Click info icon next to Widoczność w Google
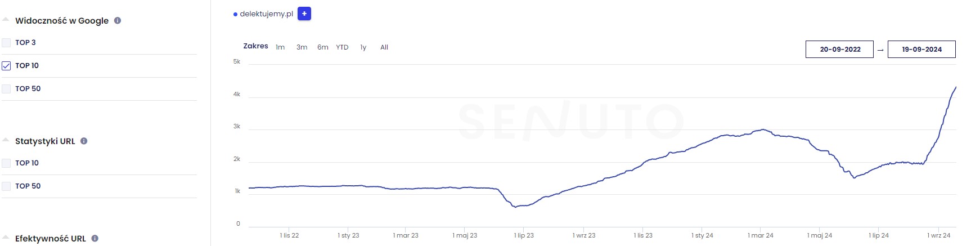This screenshot has height=246, width=980. click(118, 21)
